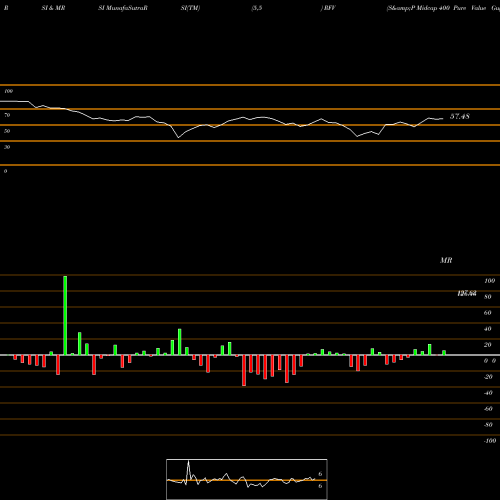
Task: Click the '-40' label on MR axis
Action: point(488,393)
